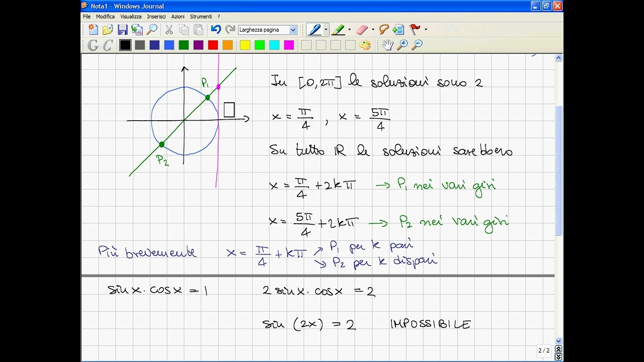
Task: Pick the dark blue color swatch
Action: tap(154, 45)
